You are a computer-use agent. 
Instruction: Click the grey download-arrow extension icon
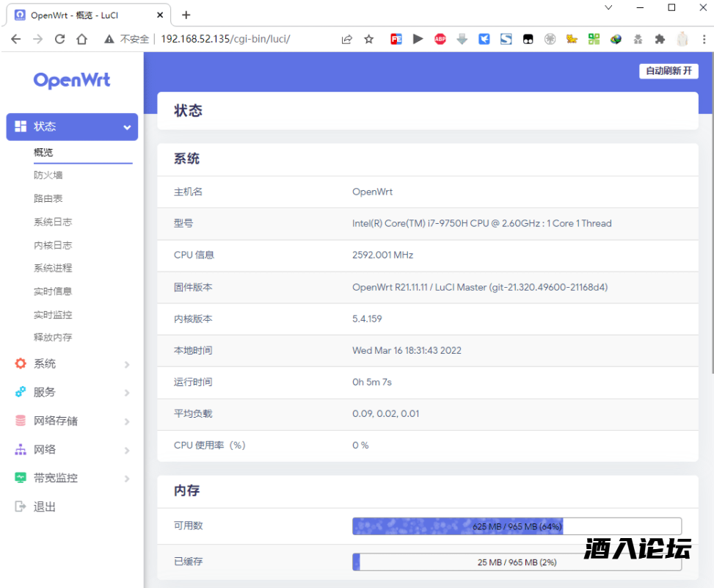coord(462,39)
